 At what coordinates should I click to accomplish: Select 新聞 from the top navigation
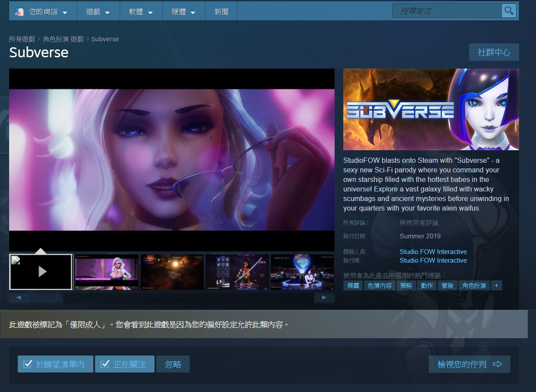221,10
